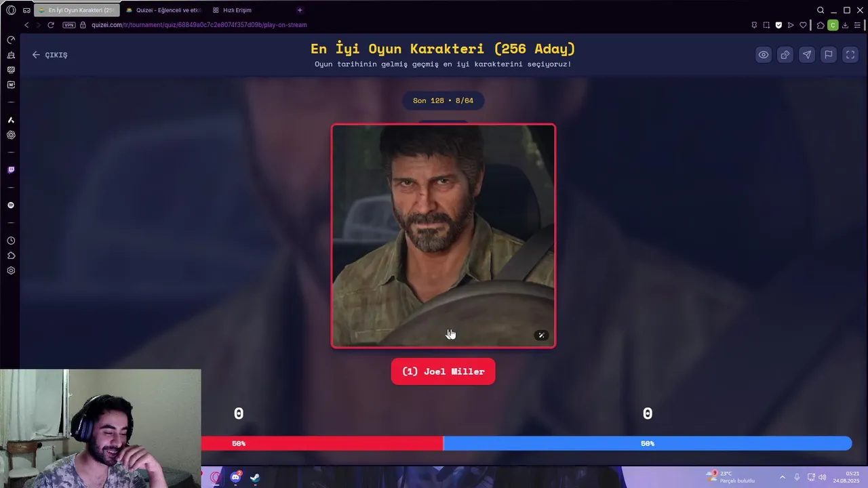868x488 pixels.
Task: Open Twitch panel in sidebar
Action: 11,170
